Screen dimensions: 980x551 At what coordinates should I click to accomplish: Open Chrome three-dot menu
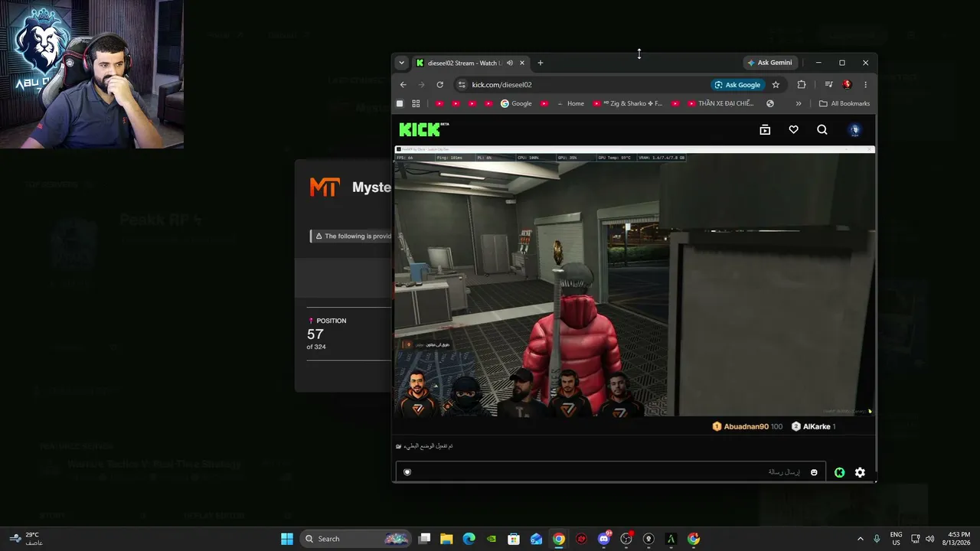[x=866, y=85]
